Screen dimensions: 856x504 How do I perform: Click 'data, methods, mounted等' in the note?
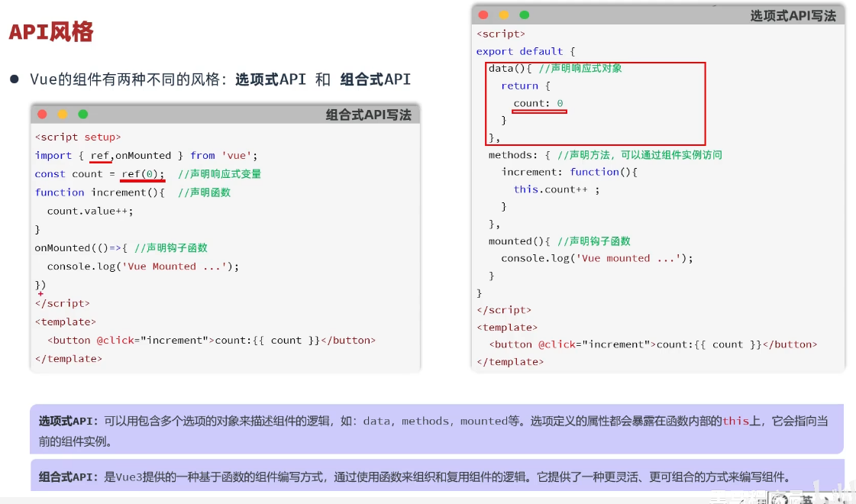[x=441, y=421]
